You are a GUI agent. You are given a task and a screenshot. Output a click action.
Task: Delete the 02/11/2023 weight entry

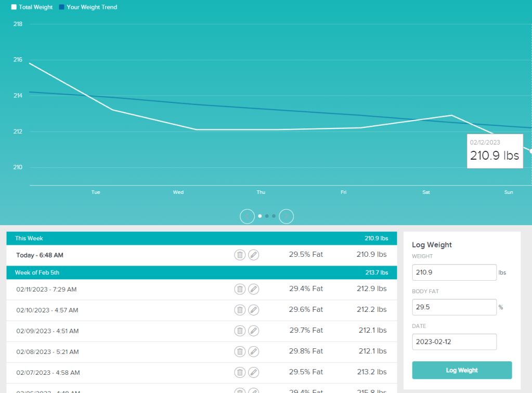pyautogui.click(x=240, y=289)
